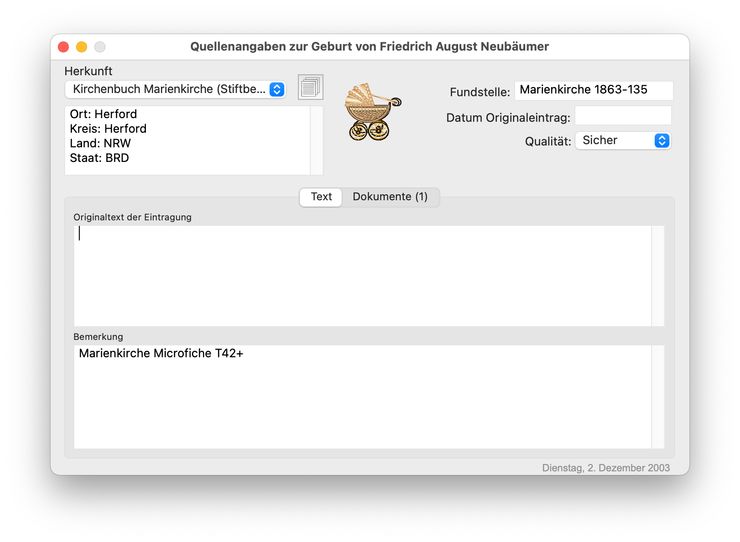Viewport: 740px width, 542px height.
Task: Select the 'Kreis: Herford' line
Action: [108, 129]
